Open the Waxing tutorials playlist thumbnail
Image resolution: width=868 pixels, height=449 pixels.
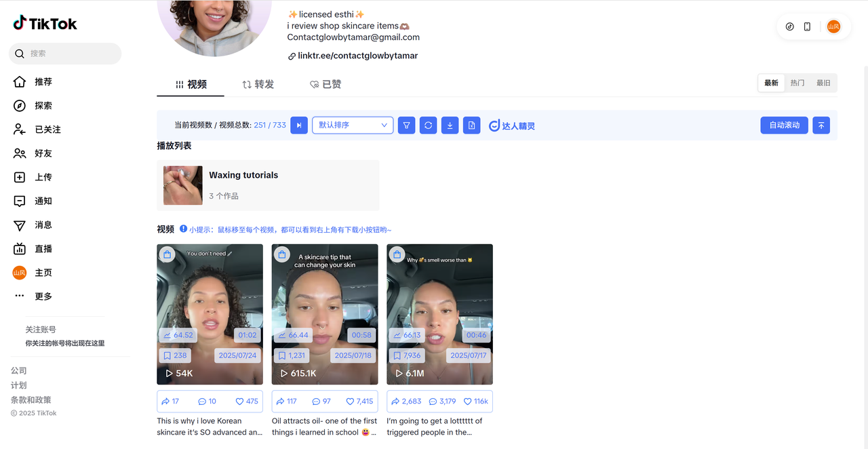click(x=183, y=185)
